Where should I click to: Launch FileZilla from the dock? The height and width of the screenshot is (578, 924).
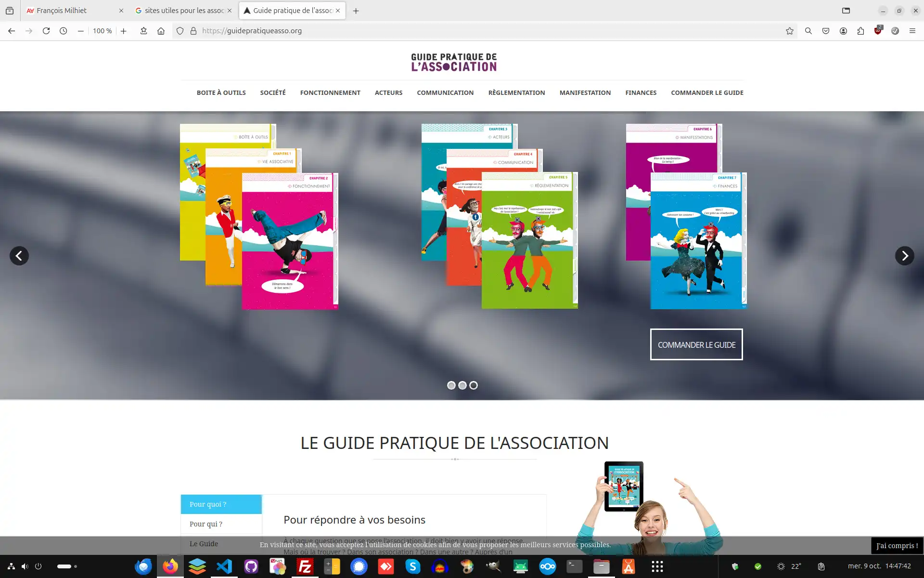pos(305,566)
